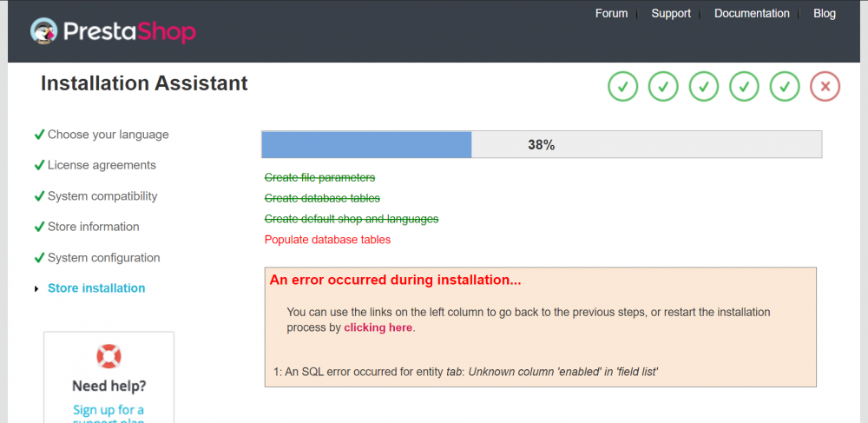Click the PrestaShop puffin logo icon
The width and height of the screenshot is (868, 423).
pos(43,31)
